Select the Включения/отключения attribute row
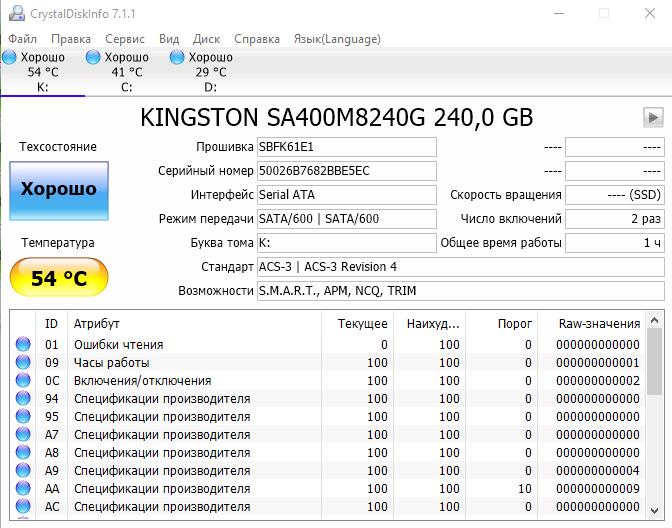 coord(328,381)
